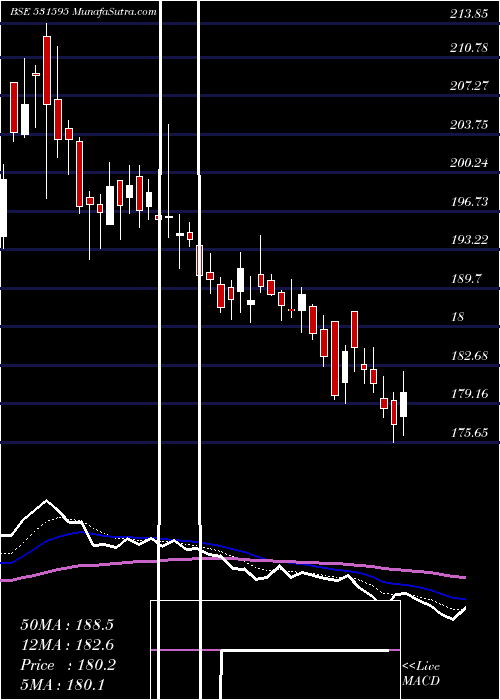
Task: Click the 50MA : 188.5 readout
Action: [x=67, y=625]
